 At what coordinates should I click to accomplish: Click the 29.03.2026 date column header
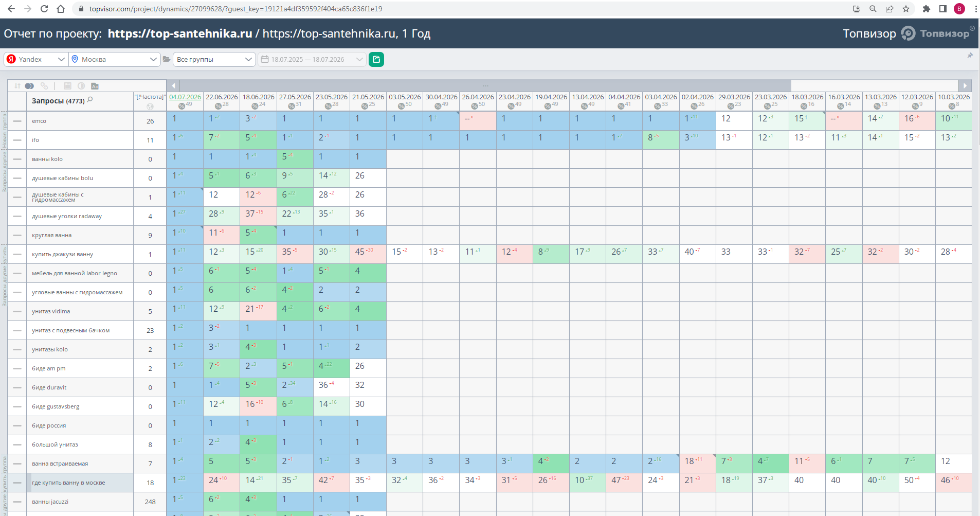(734, 97)
